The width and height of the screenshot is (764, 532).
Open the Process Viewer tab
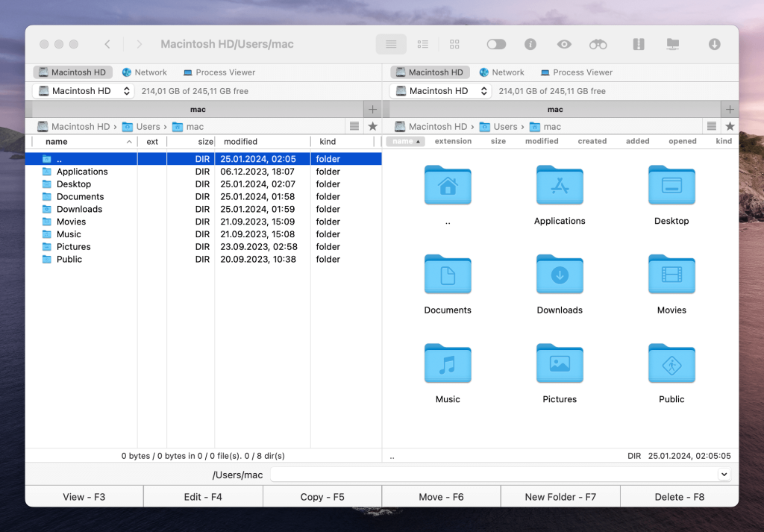(219, 72)
